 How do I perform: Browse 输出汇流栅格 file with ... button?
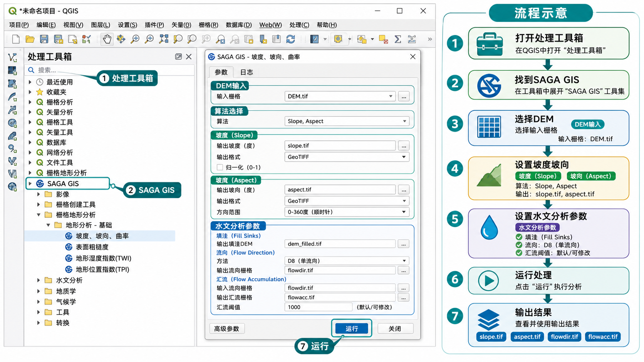404,297
